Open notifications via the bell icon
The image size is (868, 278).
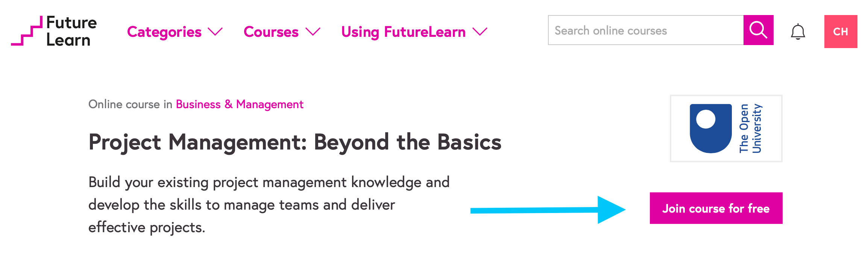pos(798,32)
